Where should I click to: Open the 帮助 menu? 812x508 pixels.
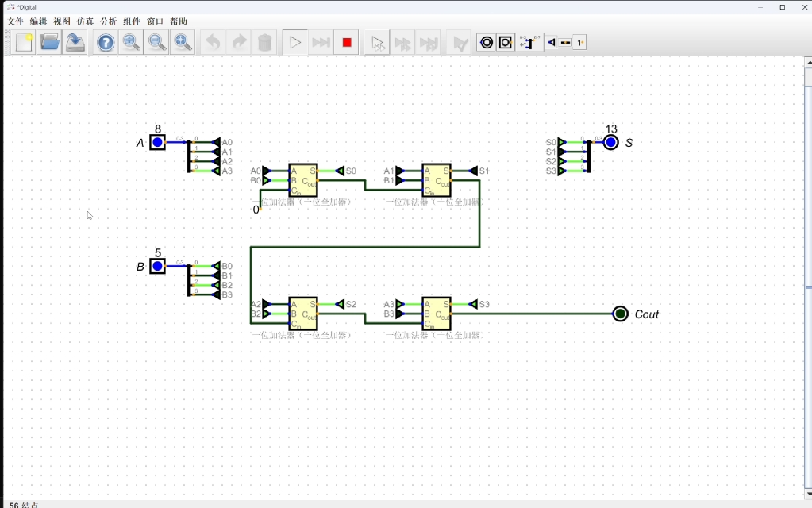pos(178,21)
